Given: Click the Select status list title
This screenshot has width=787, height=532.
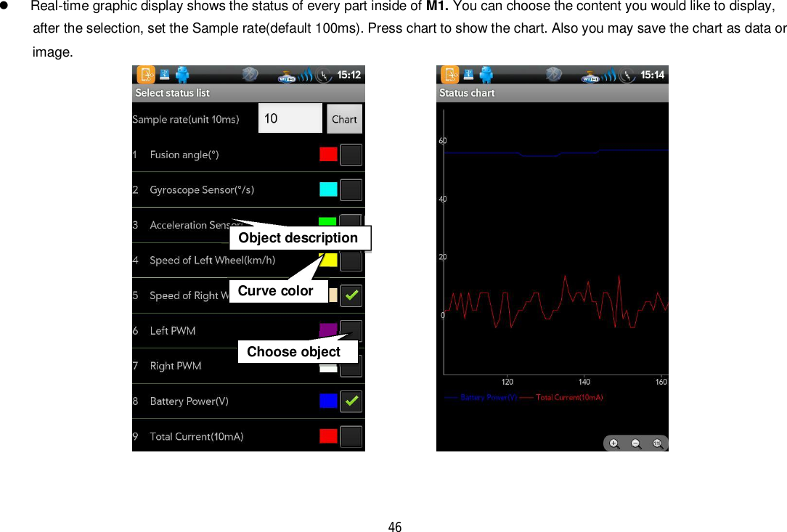Looking at the screenshot, I should pyautogui.click(x=172, y=93).
